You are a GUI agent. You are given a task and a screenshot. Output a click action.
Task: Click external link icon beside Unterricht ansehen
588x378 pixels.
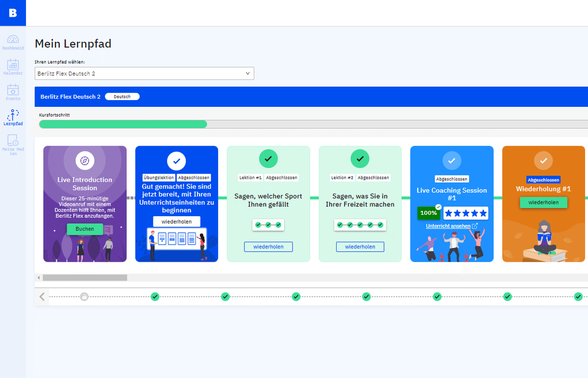474,226
